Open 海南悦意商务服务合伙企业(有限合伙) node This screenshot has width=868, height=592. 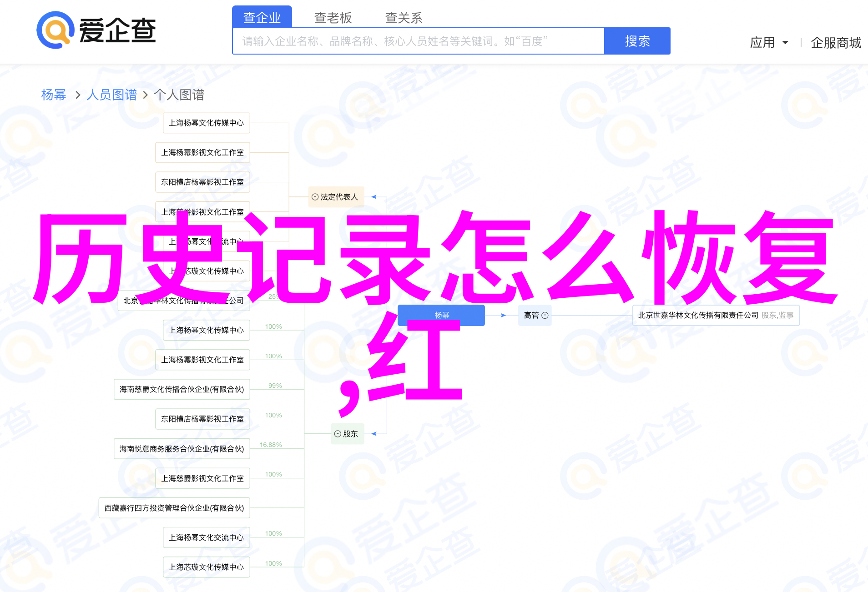(x=182, y=449)
